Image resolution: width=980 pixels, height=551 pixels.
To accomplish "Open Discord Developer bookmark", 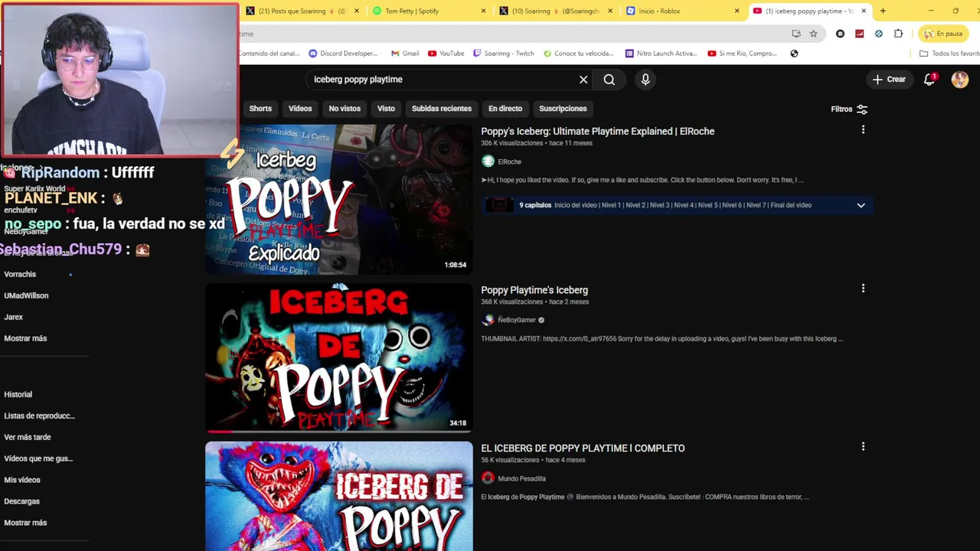I will tap(343, 54).
